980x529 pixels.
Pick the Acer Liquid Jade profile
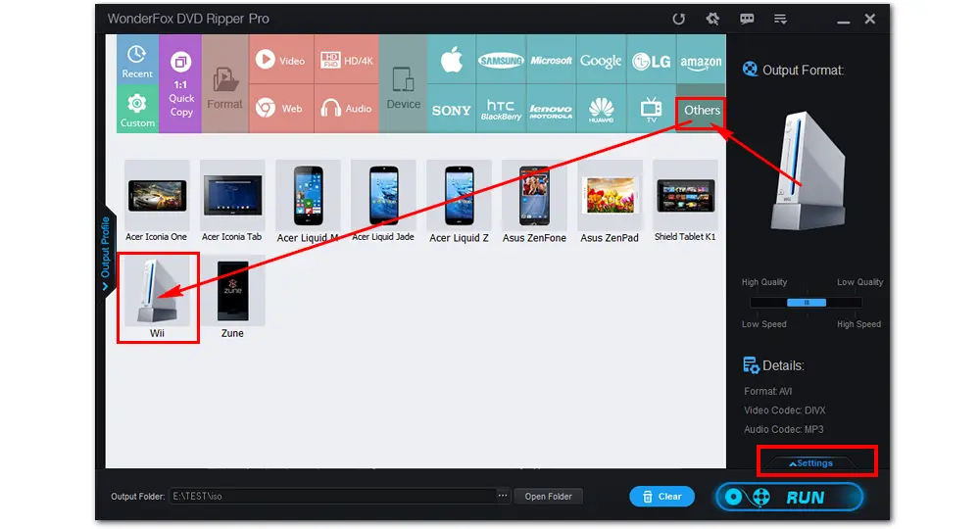click(383, 201)
